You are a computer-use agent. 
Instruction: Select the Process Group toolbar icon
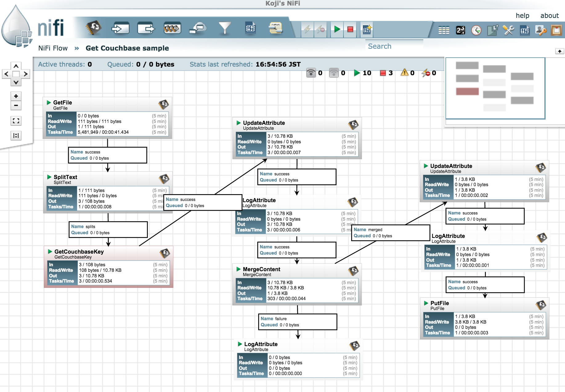(172, 29)
